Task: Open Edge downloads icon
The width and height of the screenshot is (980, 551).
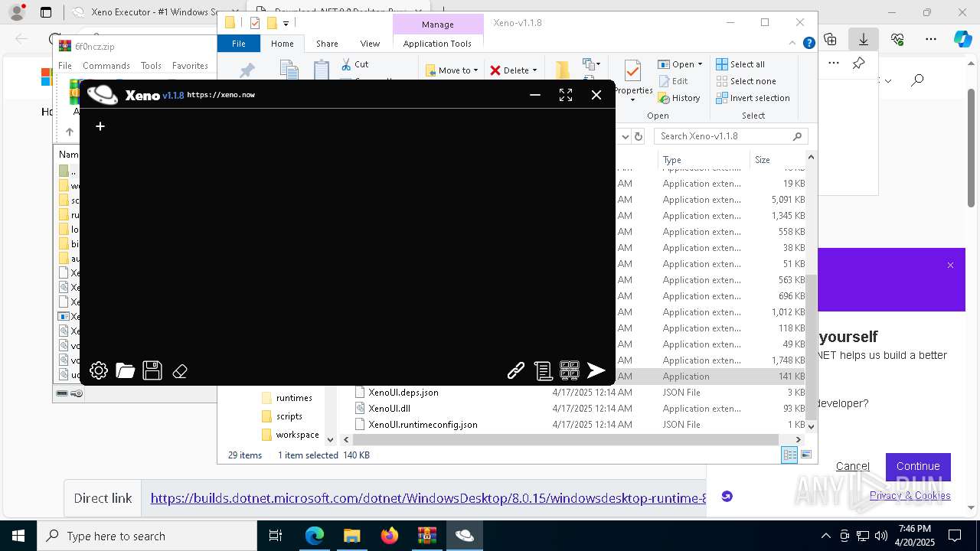Action: tap(864, 39)
